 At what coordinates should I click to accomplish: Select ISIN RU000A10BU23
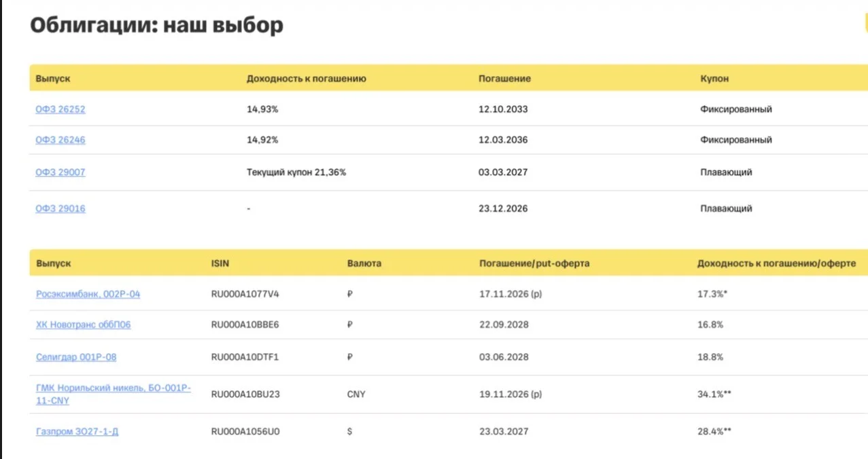coord(245,394)
